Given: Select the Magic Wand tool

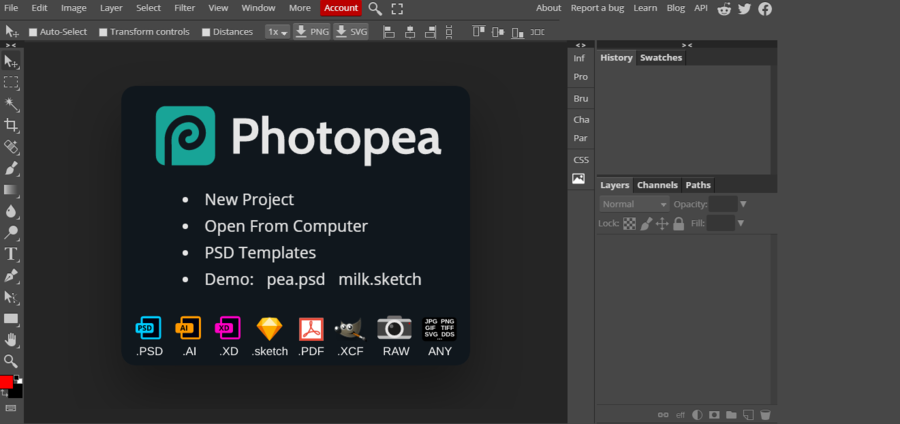Looking at the screenshot, I should tap(11, 104).
